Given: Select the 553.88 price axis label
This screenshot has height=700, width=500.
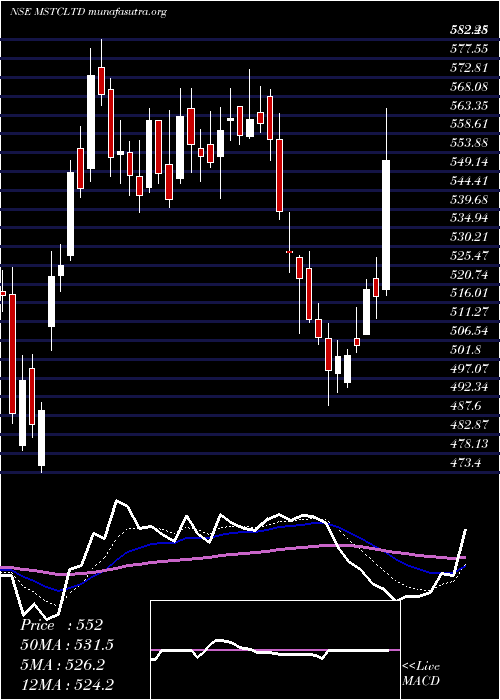Looking at the screenshot, I should (468, 143).
